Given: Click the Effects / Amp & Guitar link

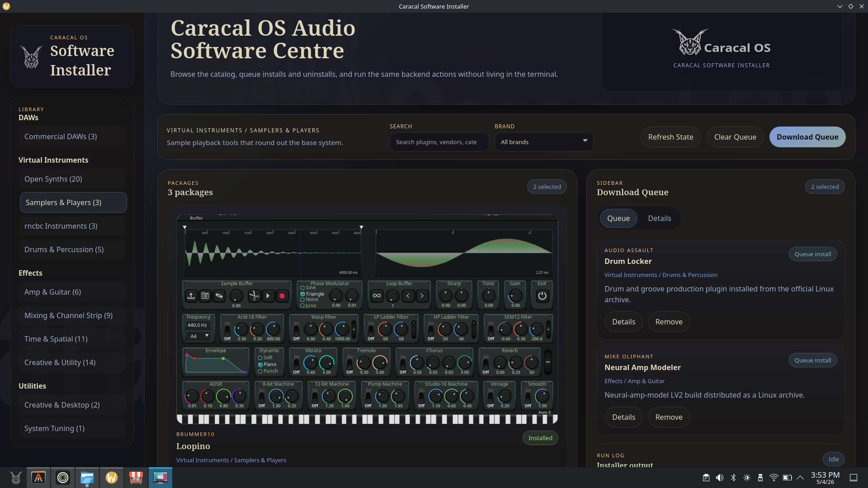Looking at the screenshot, I should click(634, 381).
